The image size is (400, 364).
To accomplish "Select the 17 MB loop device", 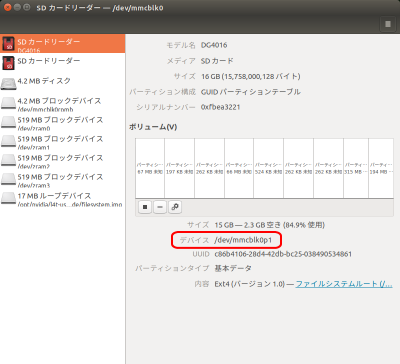I will (62, 199).
